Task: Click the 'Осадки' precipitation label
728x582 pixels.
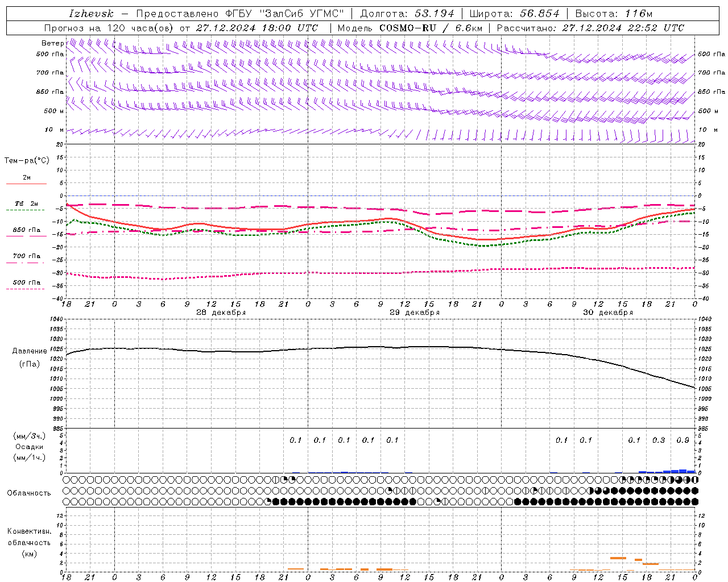Action: (30, 447)
